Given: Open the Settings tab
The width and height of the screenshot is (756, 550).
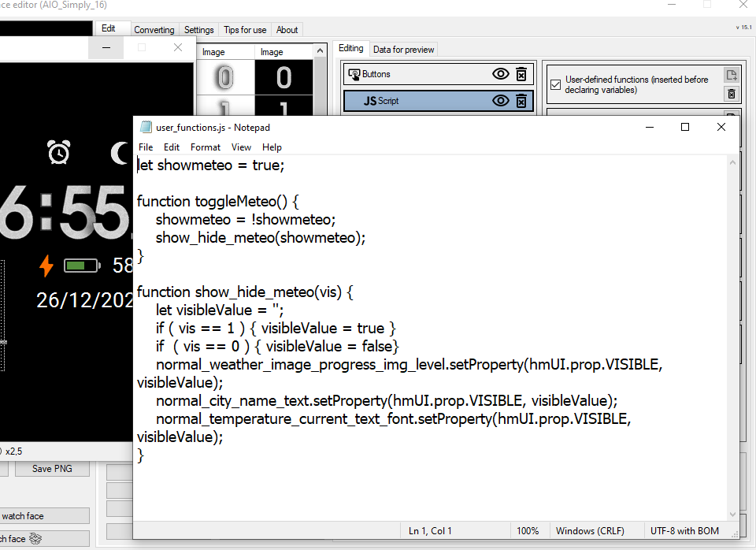Looking at the screenshot, I should coord(198,30).
